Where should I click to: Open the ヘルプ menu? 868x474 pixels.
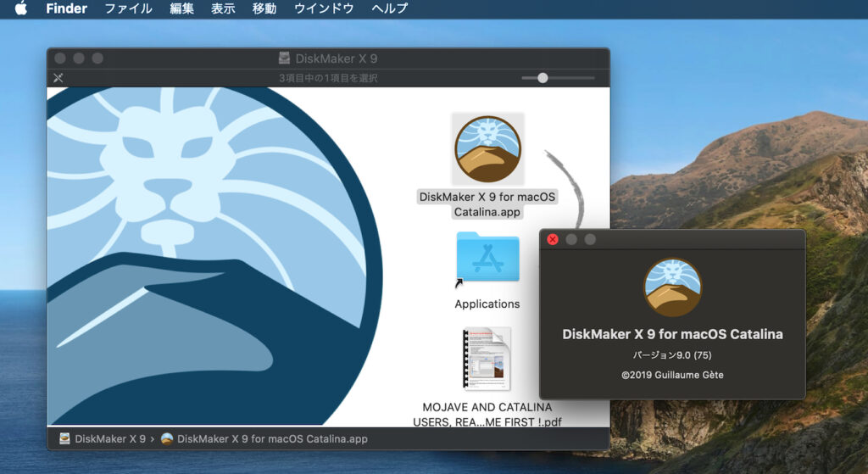(x=389, y=8)
